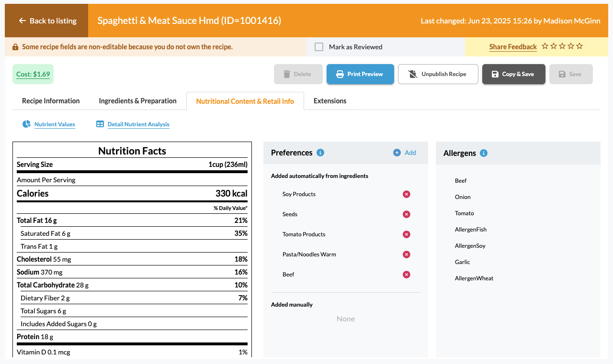
Task: Open the Share Feedback link
Action: (x=513, y=46)
